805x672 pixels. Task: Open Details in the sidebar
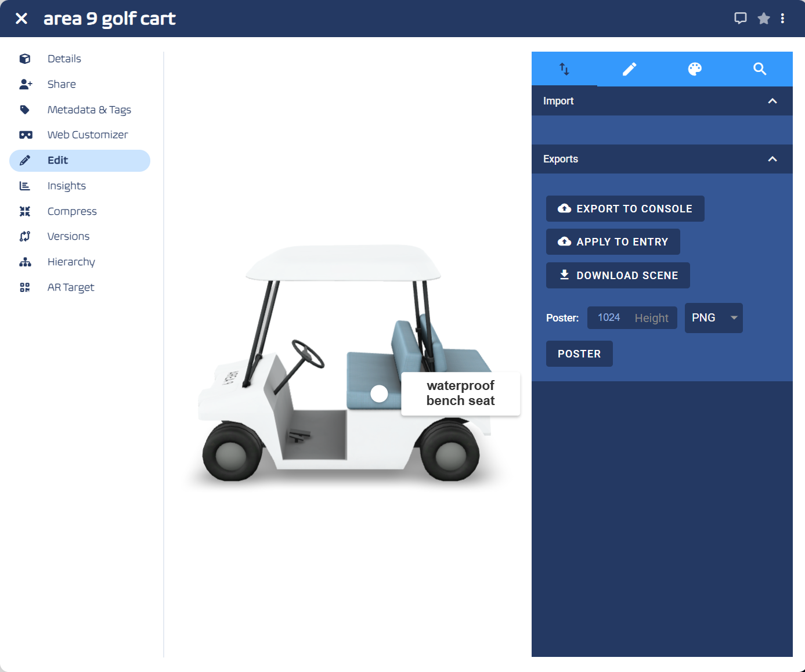(64, 59)
